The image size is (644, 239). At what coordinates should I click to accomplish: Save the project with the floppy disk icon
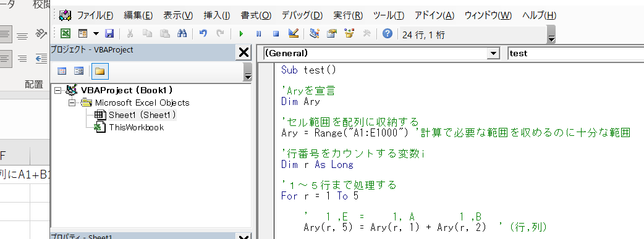tap(109, 34)
